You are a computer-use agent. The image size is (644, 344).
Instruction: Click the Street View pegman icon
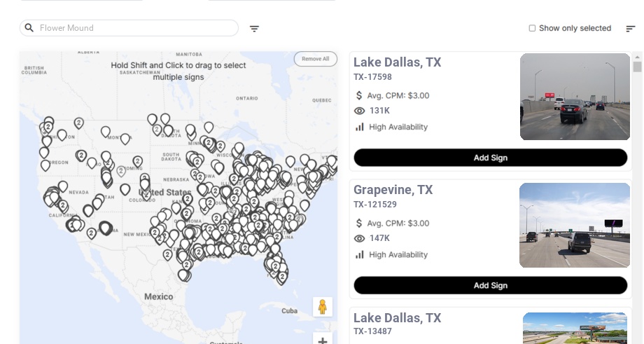pos(322,307)
